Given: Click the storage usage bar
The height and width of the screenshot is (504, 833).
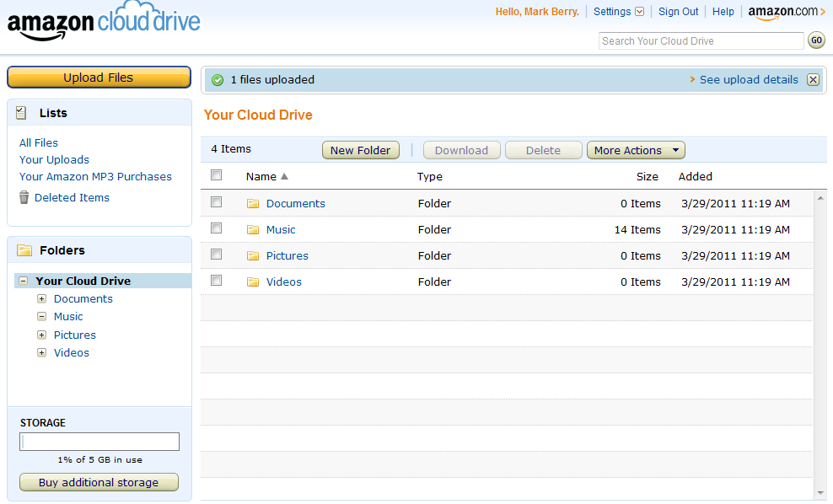Looking at the screenshot, I should pos(99,442).
